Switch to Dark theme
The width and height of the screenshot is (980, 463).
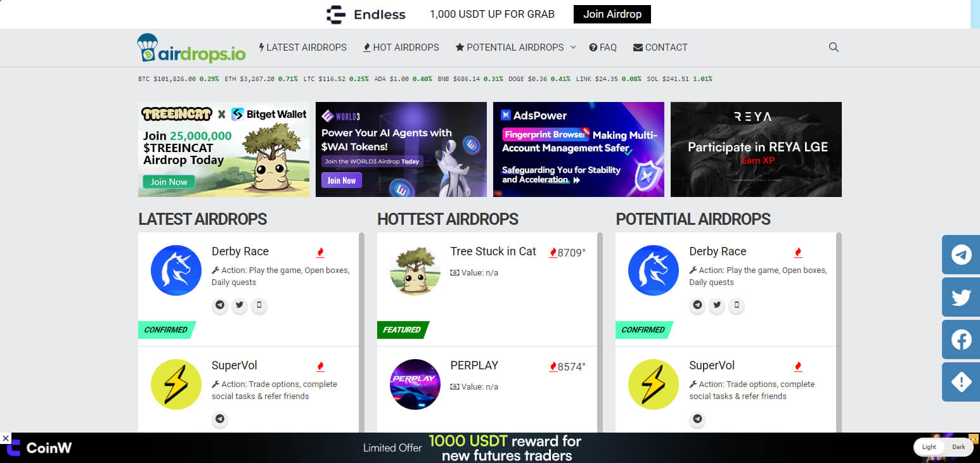(x=958, y=447)
